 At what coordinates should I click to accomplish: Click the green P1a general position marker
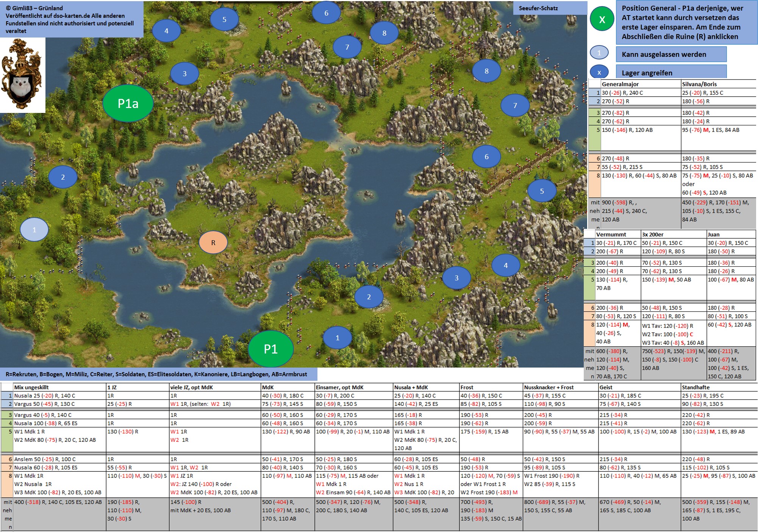click(128, 103)
